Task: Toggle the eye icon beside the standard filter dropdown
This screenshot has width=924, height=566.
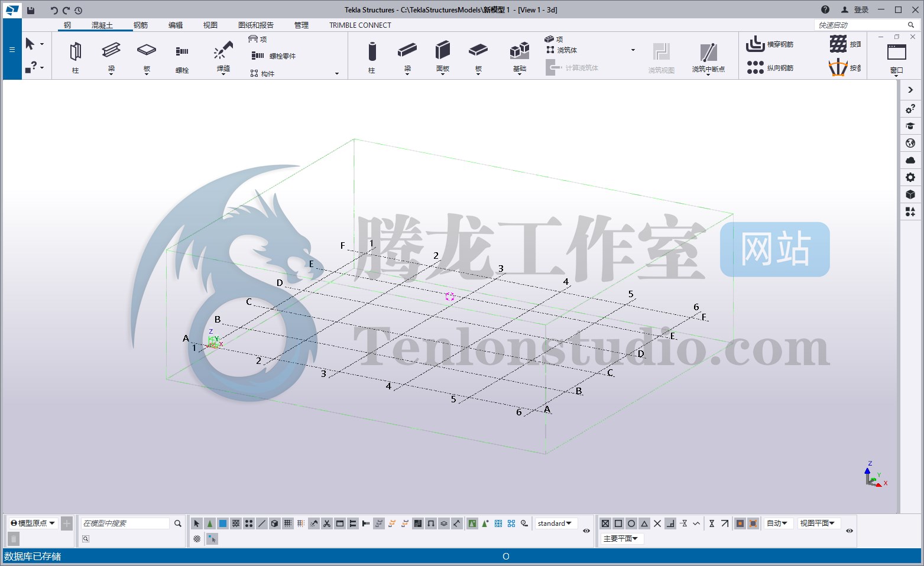Action: coord(586,531)
